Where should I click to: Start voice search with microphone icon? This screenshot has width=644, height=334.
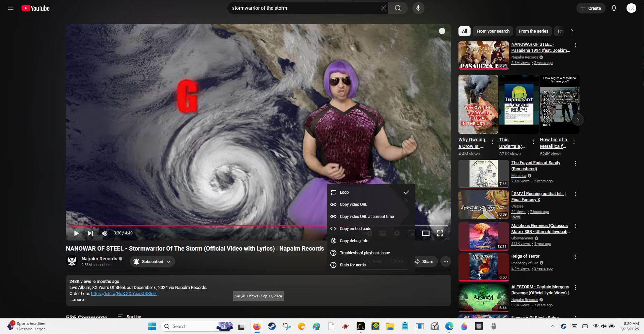click(x=418, y=8)
